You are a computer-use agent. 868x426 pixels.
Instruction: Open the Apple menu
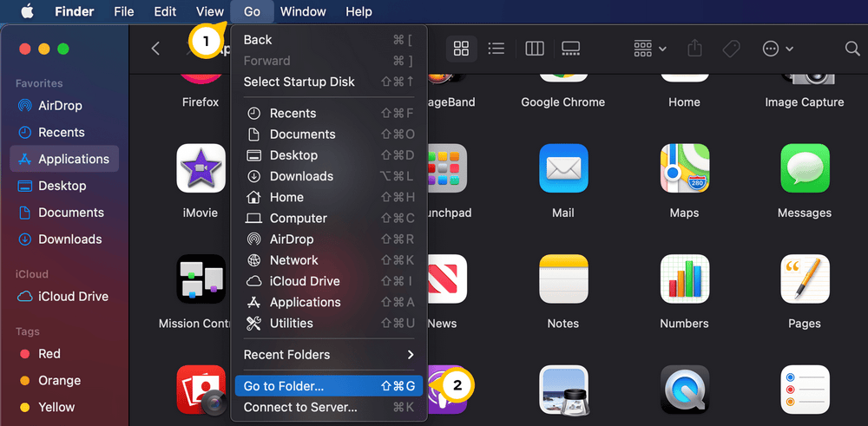[x=27, y=11]
